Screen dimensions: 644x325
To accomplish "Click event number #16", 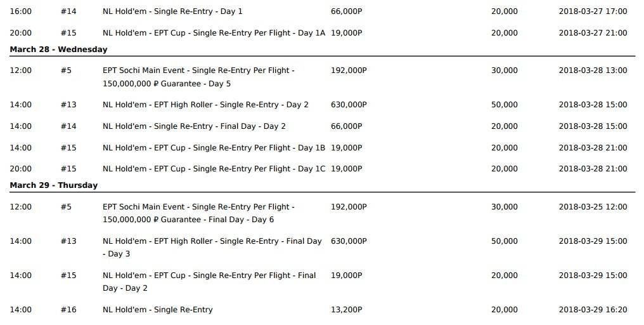I will pos(68,310).
